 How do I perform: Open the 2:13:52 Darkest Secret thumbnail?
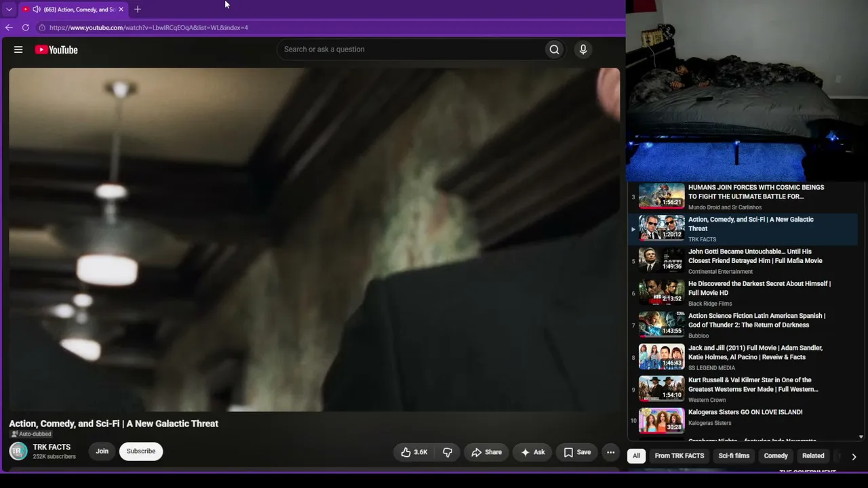click(x=662, y=293)
